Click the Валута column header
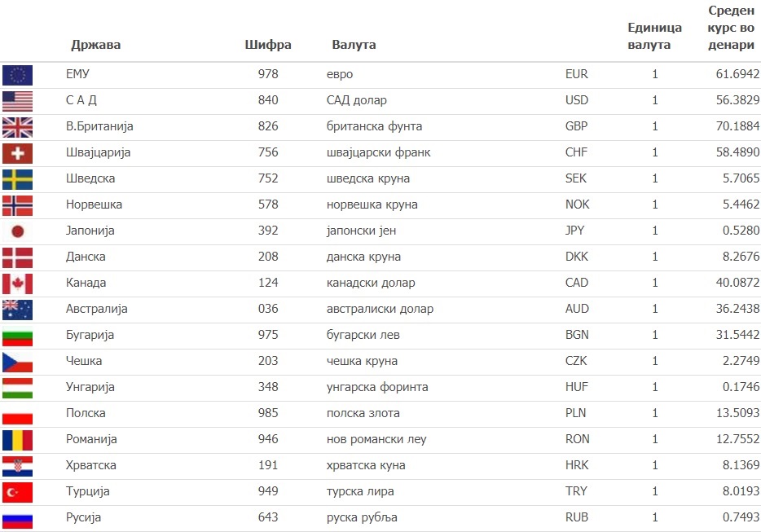761x532 pixels. click(354, 45)
